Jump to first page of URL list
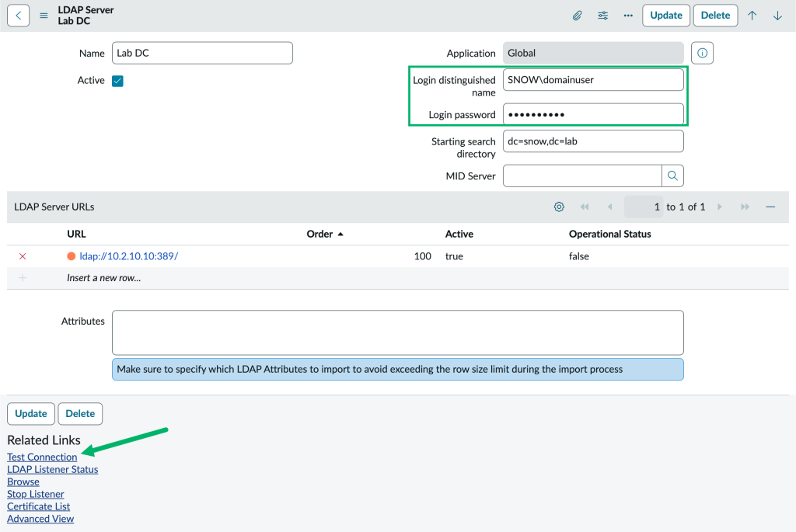This screenshot has width=796, height=532. 585,207
